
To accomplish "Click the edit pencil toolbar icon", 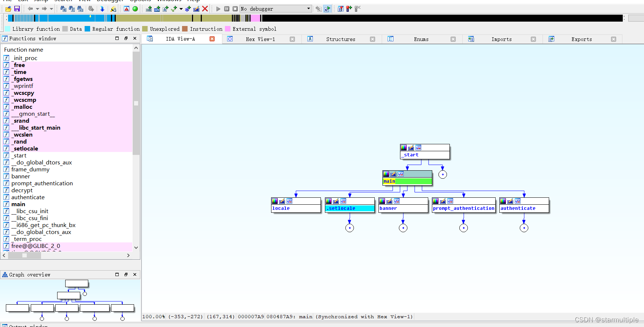I will pyautogui.click(x=196, y=9).
